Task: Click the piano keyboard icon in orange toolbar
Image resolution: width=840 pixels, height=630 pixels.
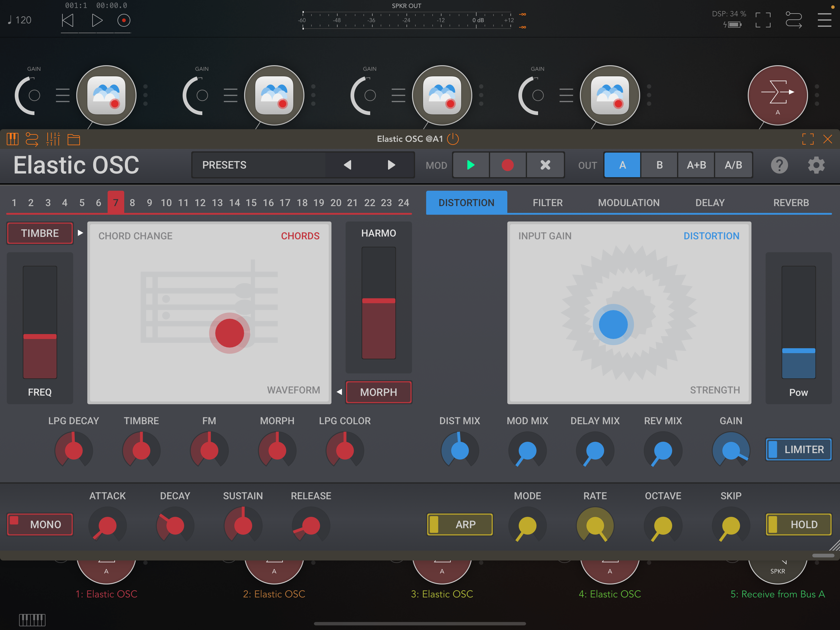Action: pyautogui.click(x=13, y=139)
